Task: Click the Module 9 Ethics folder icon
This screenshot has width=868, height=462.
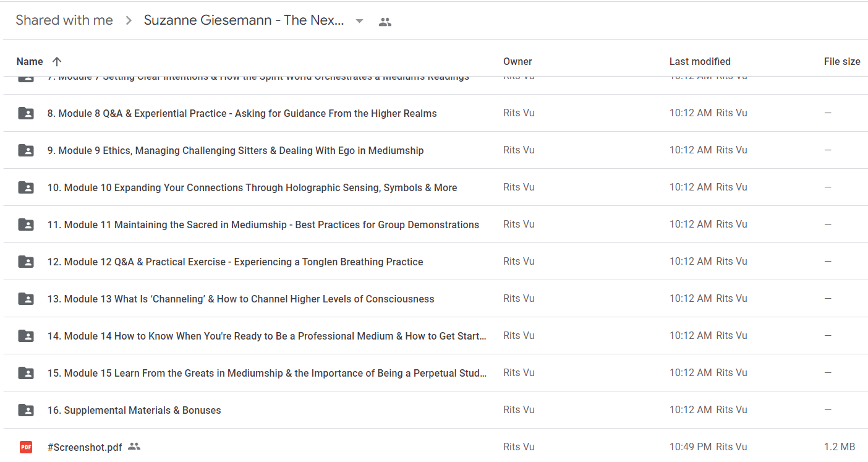Action: coord(26,150)
